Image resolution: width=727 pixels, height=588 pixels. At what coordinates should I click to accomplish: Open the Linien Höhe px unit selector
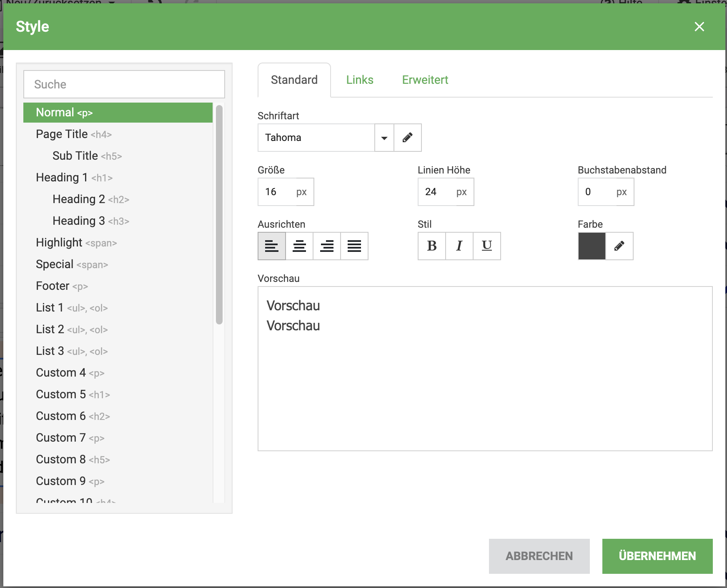coord(461,192)
